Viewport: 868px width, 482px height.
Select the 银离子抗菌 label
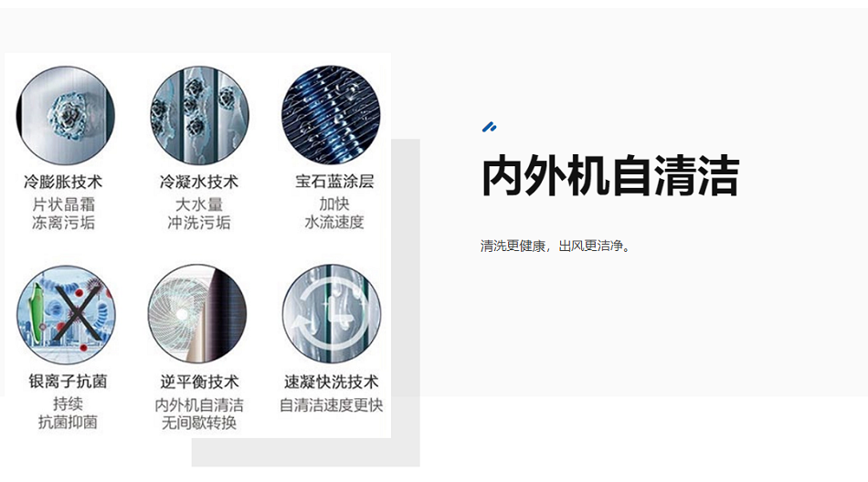[68, 382]
